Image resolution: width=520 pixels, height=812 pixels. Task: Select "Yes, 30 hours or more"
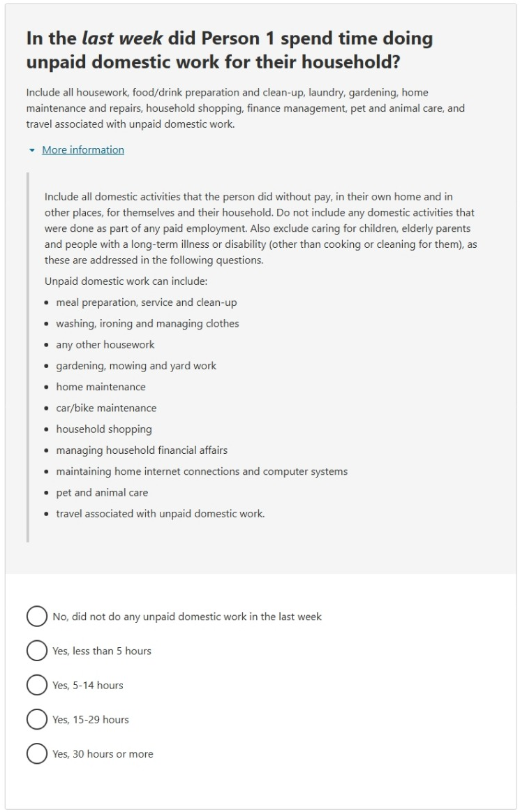[x=36, y=754]
